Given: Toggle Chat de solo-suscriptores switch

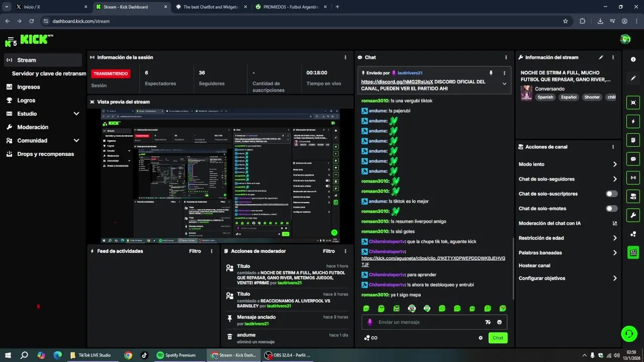Looking at the screenshot, I should (612, 194).
